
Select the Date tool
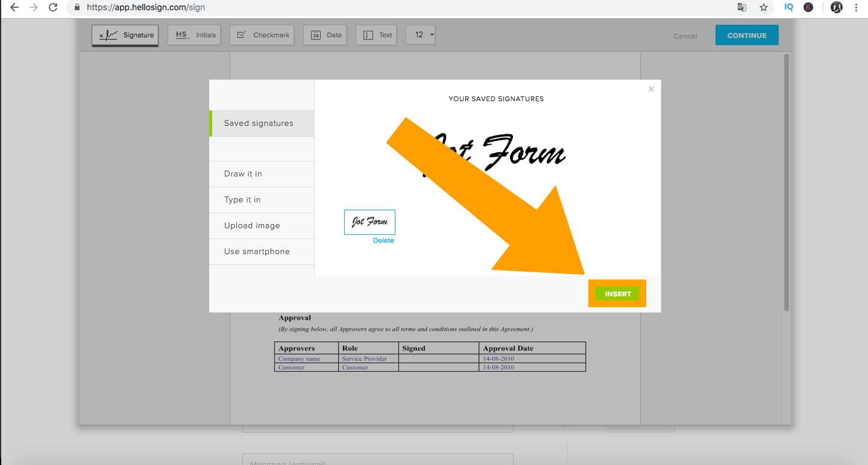(325, 35)
